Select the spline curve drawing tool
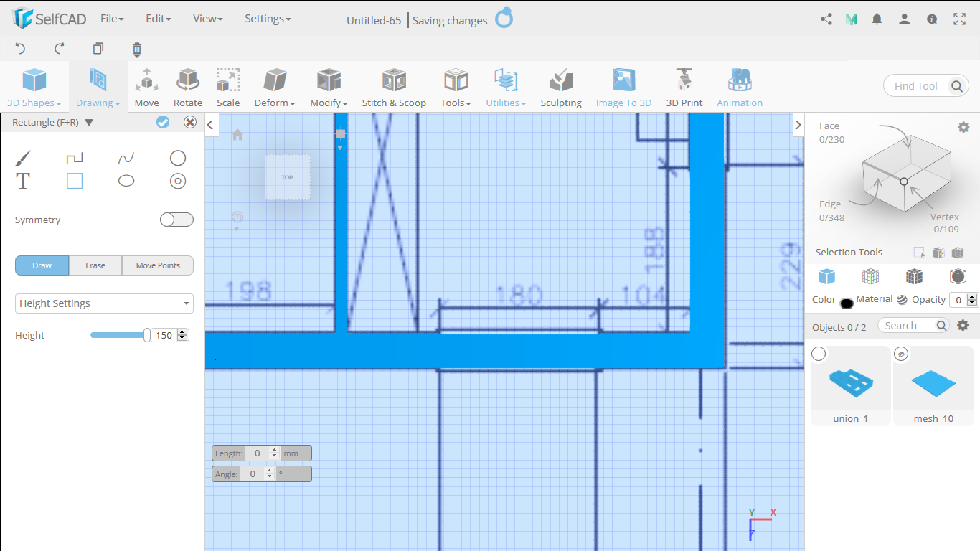The width and height of the screenshot is (980, 551). click(x=126, y=158)
